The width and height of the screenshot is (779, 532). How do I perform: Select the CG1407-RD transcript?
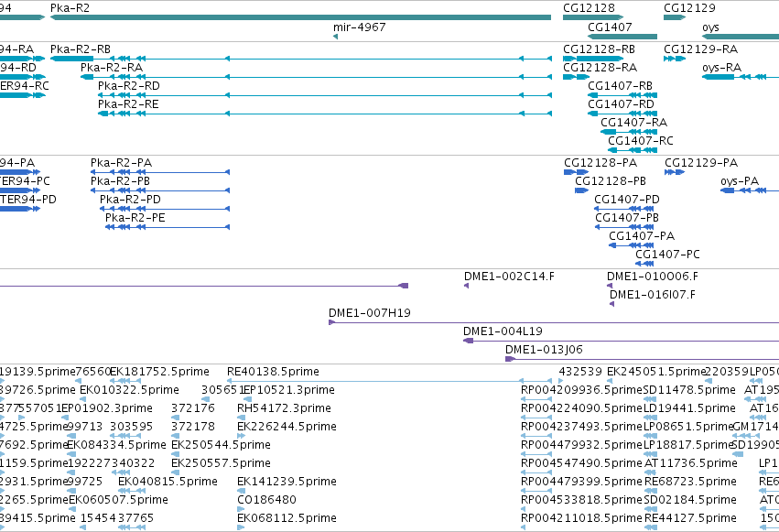[x=621, y=104]
